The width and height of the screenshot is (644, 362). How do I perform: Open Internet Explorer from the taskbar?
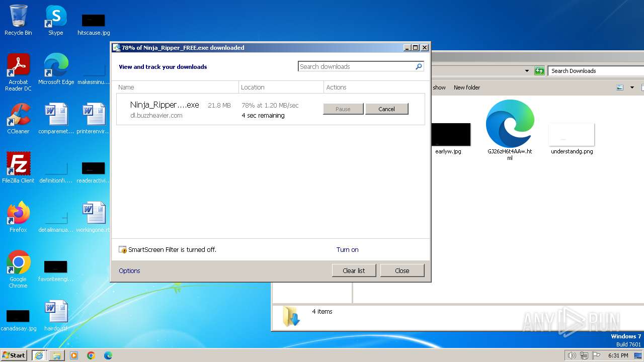click(x=39, y=355)
